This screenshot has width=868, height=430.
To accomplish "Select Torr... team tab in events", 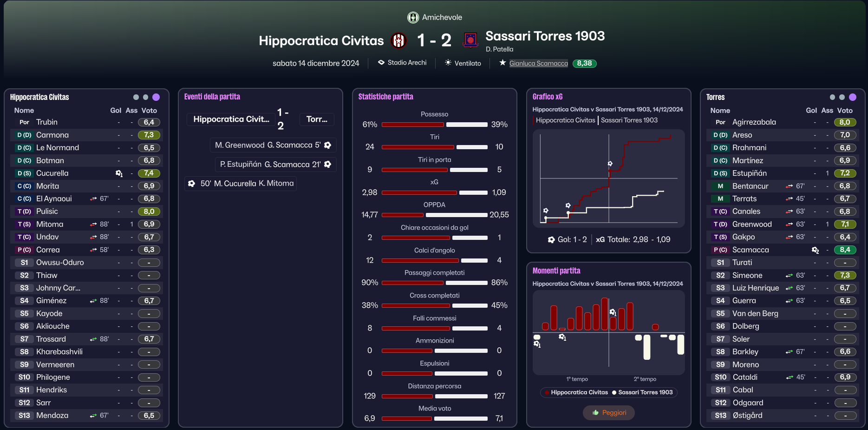I will [x=317, y=119].
